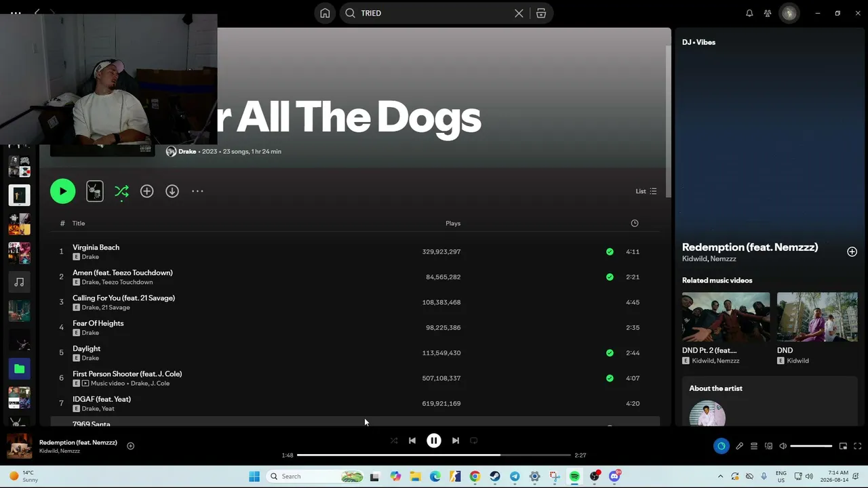Open the List view options dropdown
Viewport: 868px width, 488px height.
[x=646, y=191]
